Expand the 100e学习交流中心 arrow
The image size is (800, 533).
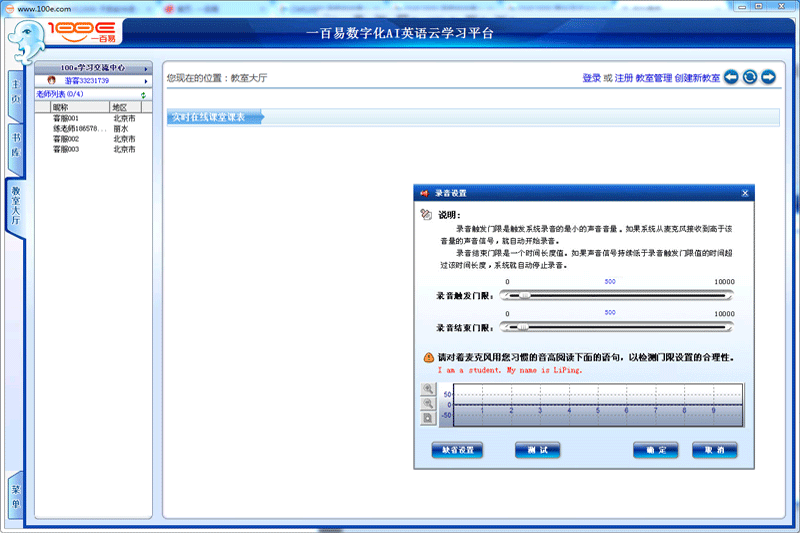coord(146,68)
